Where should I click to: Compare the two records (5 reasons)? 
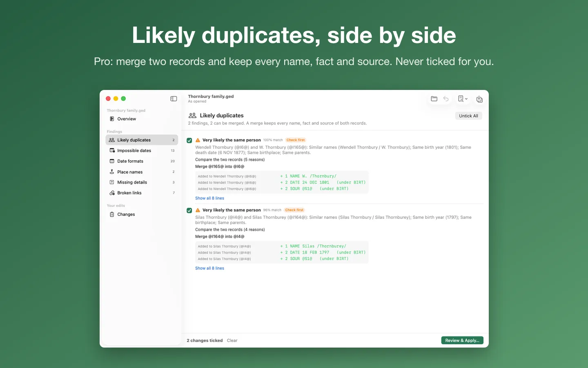click(x=230, y=159)
